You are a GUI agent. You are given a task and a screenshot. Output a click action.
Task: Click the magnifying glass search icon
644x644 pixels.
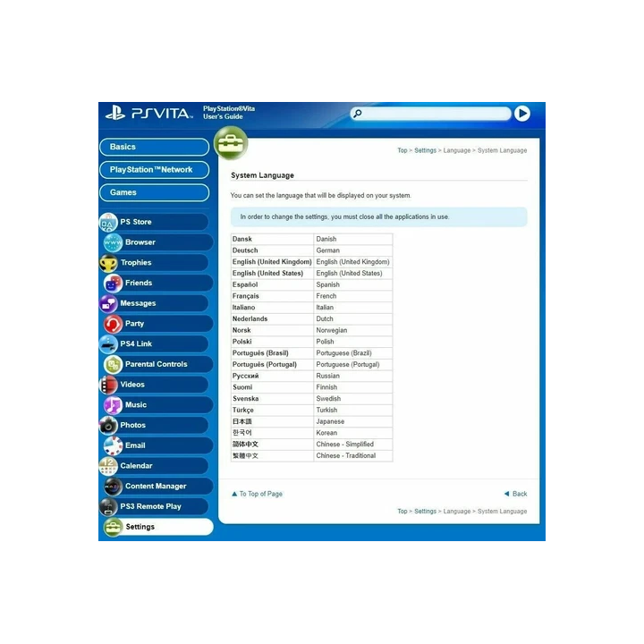(358, 114)
